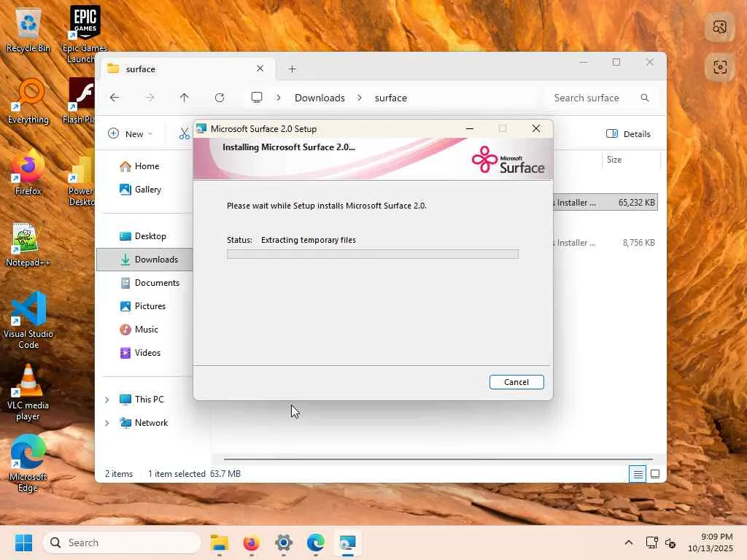The height and width of the screenshot is (560, 747).
Task: Select the 8,756 KB installer file row
Action: pos(605,243)
